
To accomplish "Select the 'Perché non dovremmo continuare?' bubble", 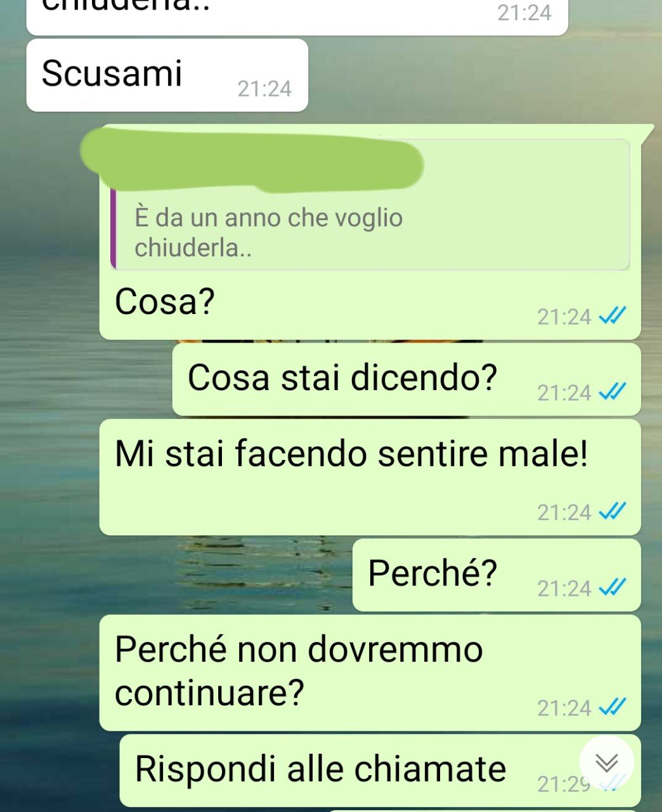I will pyautogui.click(x=370, y=672).
